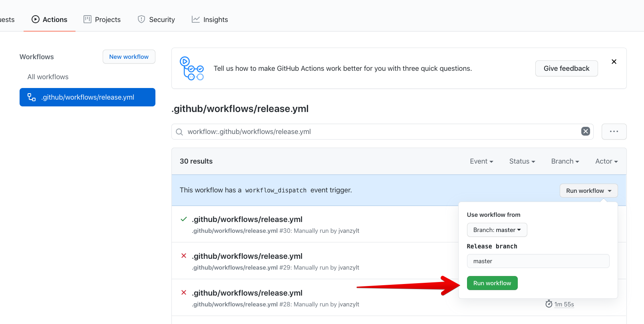644x324 pixels.
Task: Click the Actions play-circle icon
Action: pos(36,19)
